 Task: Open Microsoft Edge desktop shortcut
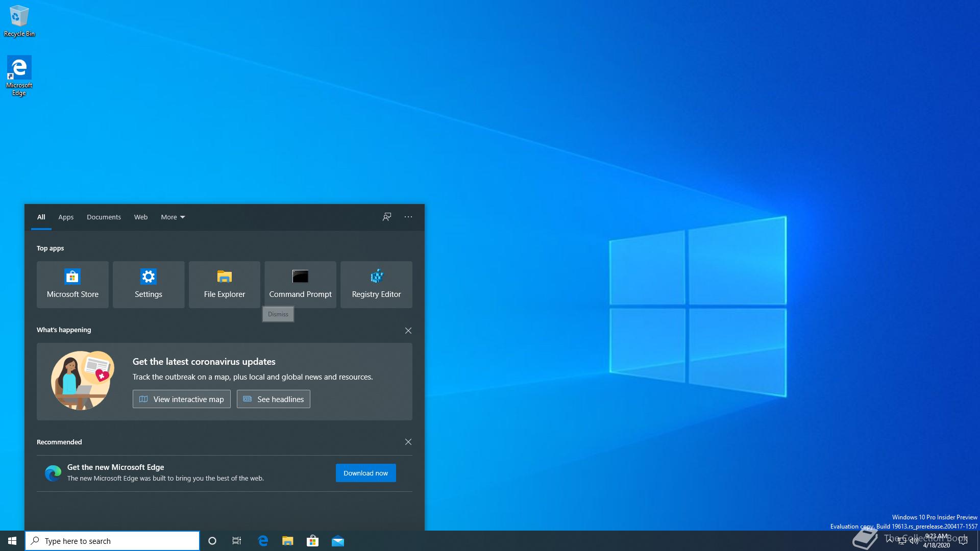(19, 76)
